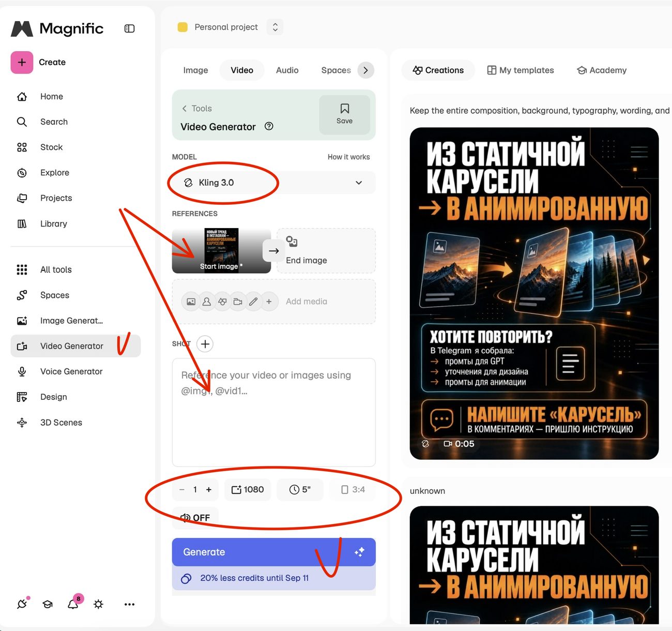672x631 pixels.
Task: Click the 0:05 duration badge on the video
Action: (x=459, y=444)
